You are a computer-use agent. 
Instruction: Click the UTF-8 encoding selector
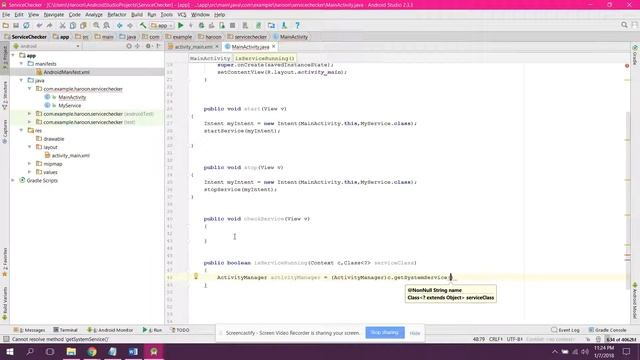pos(513,339)
